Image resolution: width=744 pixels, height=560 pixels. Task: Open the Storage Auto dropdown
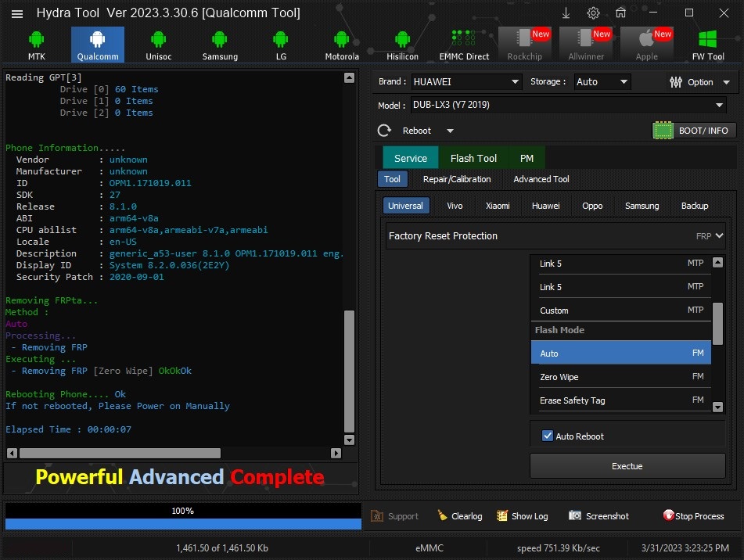click(x=602, y=81)
